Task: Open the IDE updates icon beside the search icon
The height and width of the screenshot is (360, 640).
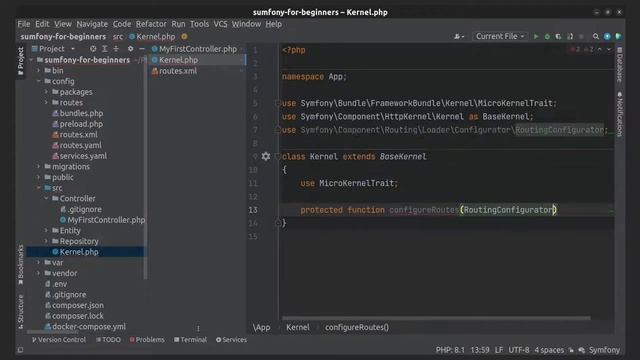Action: point(607,37)
